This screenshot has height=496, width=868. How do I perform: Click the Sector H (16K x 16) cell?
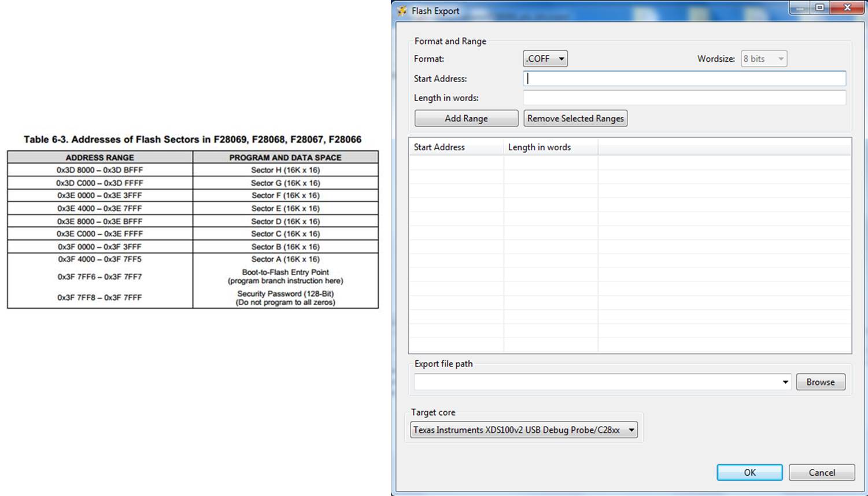click(x=286, y=170)
